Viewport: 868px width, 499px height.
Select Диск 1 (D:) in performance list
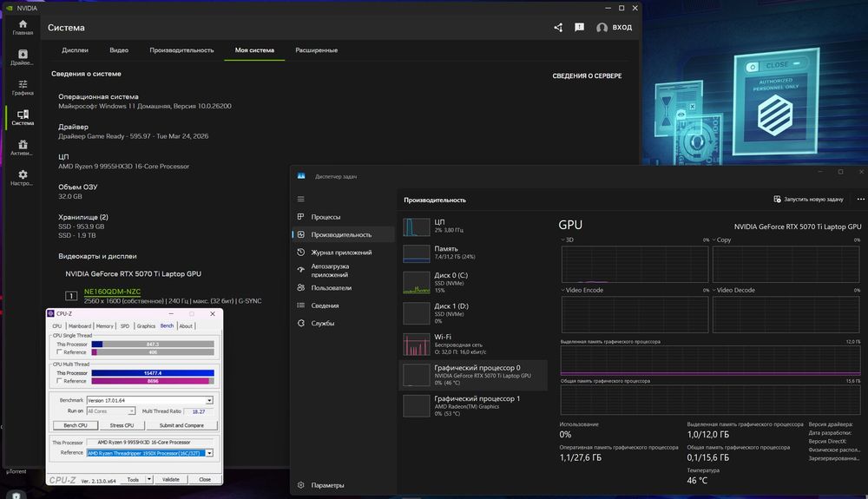[473, 313]
